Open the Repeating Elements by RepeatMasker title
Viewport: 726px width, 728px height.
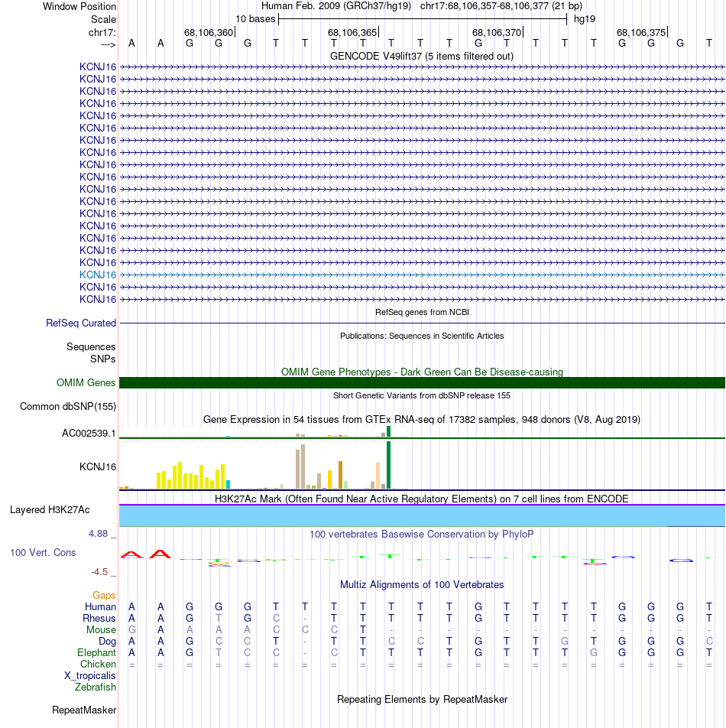click(422, 699)
